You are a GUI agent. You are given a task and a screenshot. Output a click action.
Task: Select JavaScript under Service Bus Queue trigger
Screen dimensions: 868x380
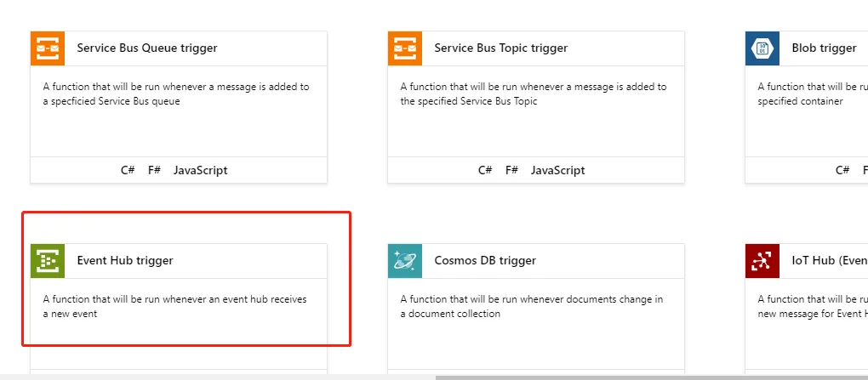click(x=200, y=170)
